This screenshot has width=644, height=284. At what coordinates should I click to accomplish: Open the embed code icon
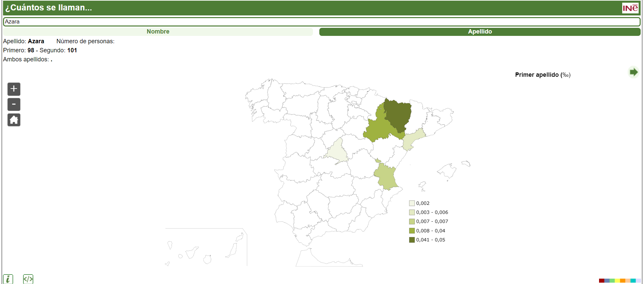coord(28,279)
